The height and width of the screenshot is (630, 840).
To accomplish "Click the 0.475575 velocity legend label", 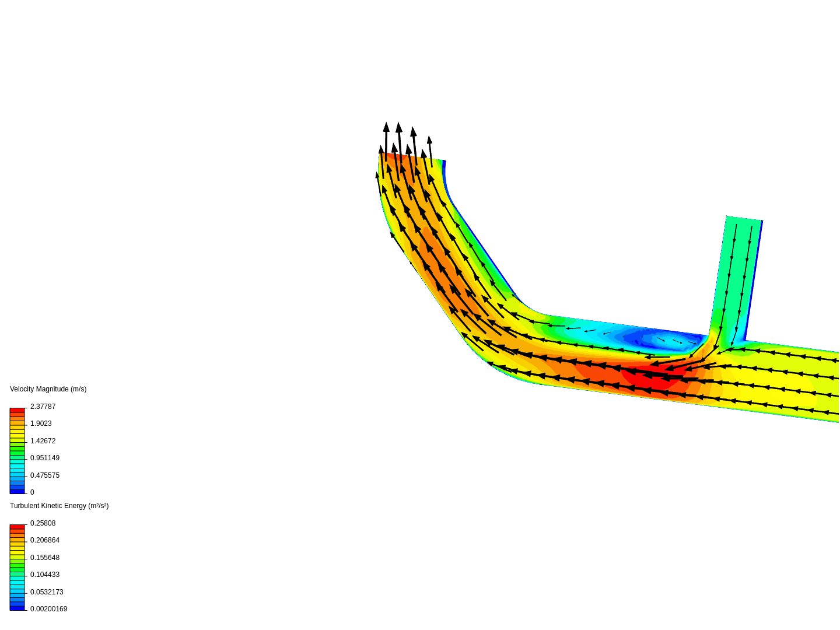I will (45, 475).
